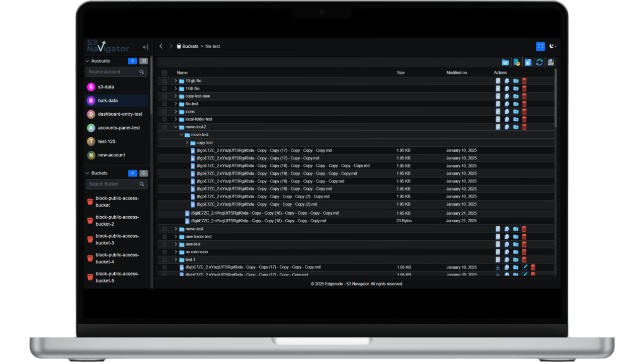
Task: Copy the 1GB file folder
Action: 507,88
